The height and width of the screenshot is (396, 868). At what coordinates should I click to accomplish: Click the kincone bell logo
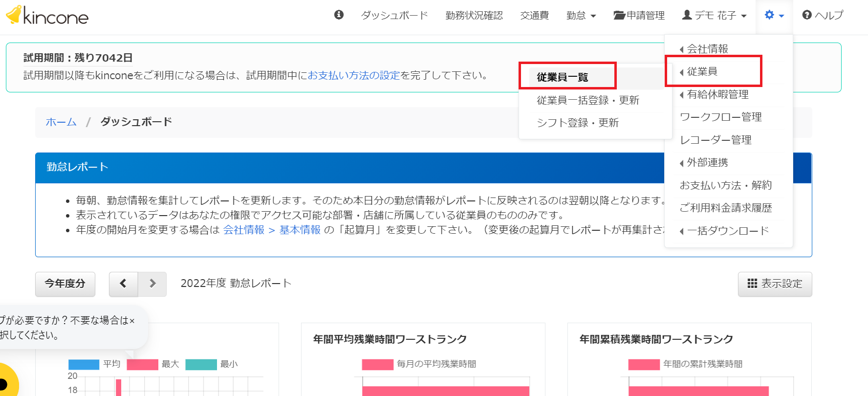14,14
